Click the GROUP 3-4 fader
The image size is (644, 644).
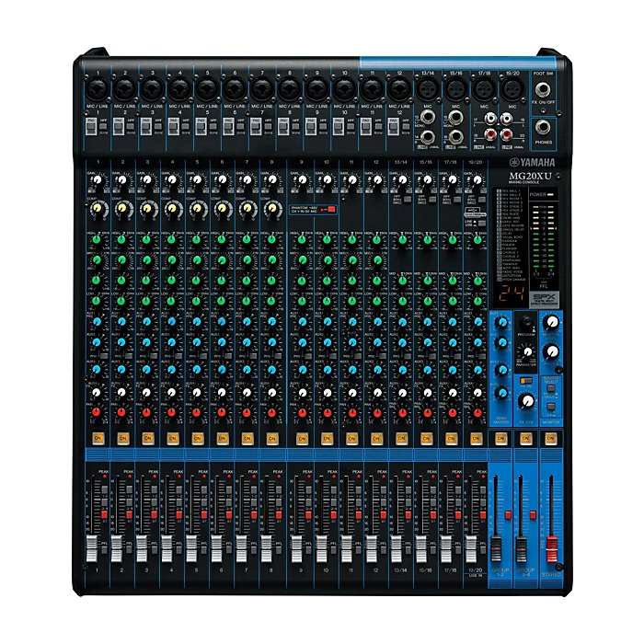click(522, 548)
